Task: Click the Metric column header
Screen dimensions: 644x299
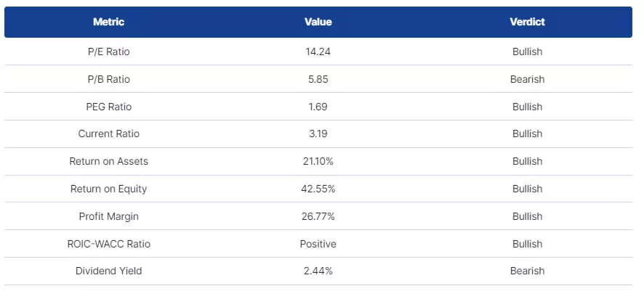Action: coord(108,22)
